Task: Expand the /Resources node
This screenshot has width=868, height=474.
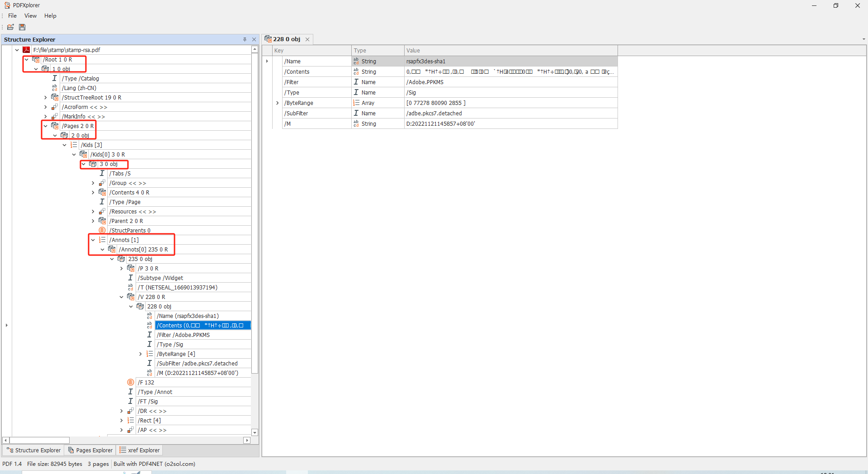Action: tap(93, 211)
